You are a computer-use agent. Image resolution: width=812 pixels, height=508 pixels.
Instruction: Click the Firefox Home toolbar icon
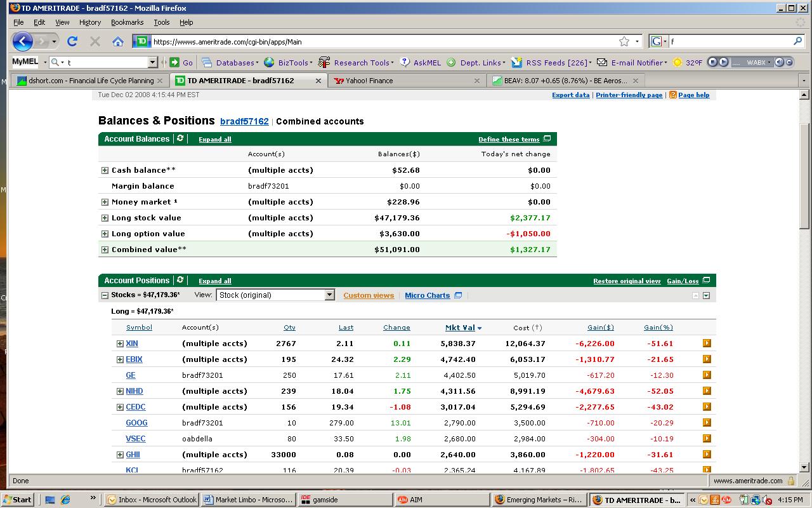[117, 42]
